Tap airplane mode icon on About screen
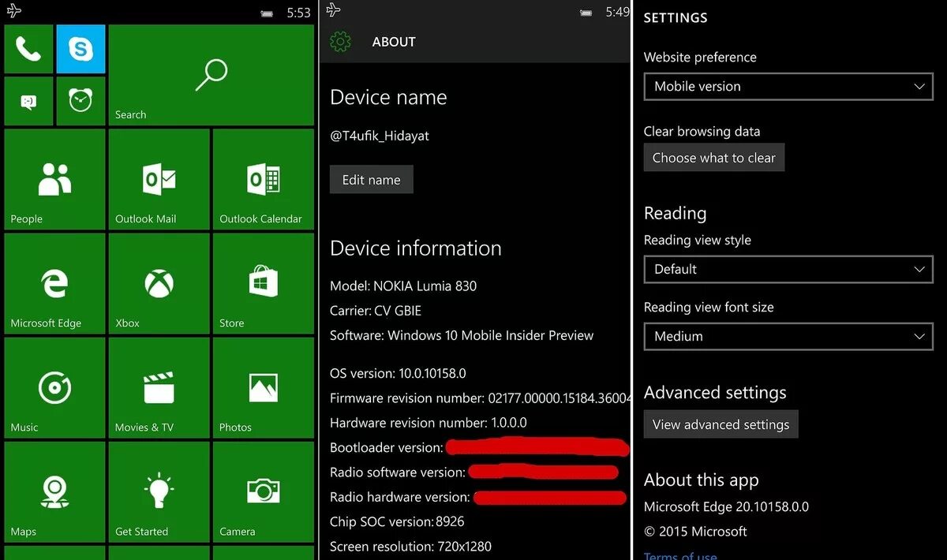This screenshot has height=560, width=947. 334,9
